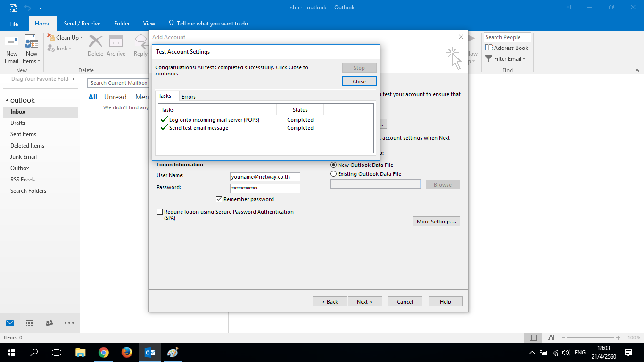This screenshot has width=644, height=362.
Task: Toggle the Remember password checkbox
Action: pos(219,199)
